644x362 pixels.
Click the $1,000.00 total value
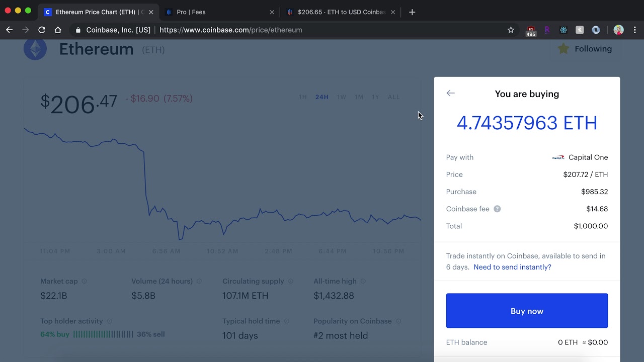click(x=591, y=226)
